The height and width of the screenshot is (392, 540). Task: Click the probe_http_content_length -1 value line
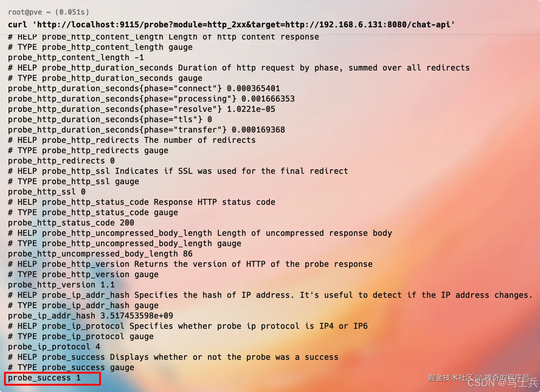(x=76, y=57)
